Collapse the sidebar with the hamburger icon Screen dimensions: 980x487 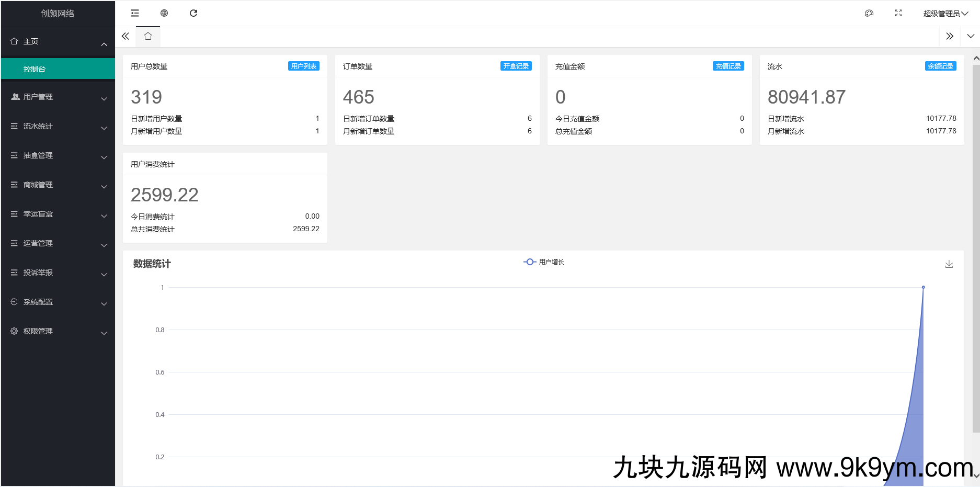134,13
